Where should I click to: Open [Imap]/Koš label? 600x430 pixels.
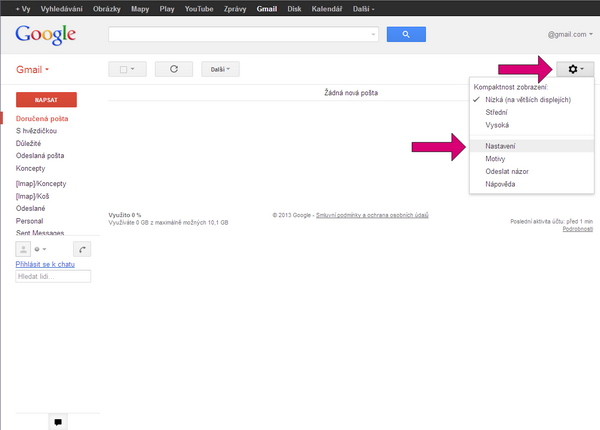click(33, 196)
